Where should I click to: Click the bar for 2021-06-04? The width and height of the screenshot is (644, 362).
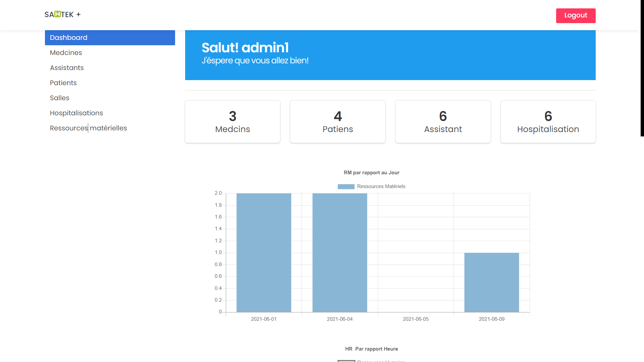(340, 251)
